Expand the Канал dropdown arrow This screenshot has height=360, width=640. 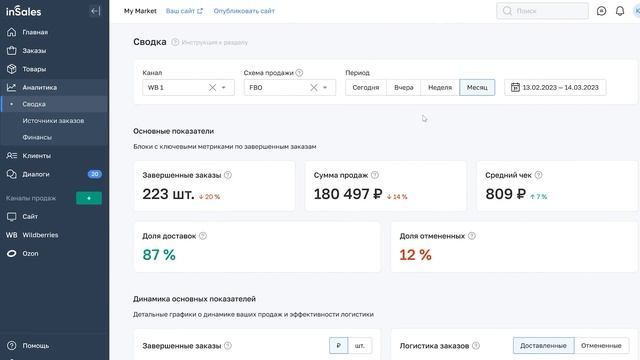(x=224, y=87)
